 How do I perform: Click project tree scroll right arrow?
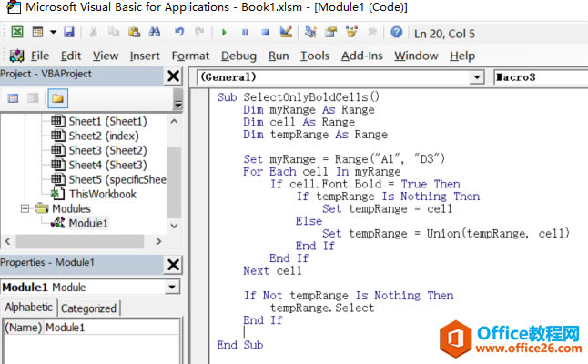(x=159, y=241)
